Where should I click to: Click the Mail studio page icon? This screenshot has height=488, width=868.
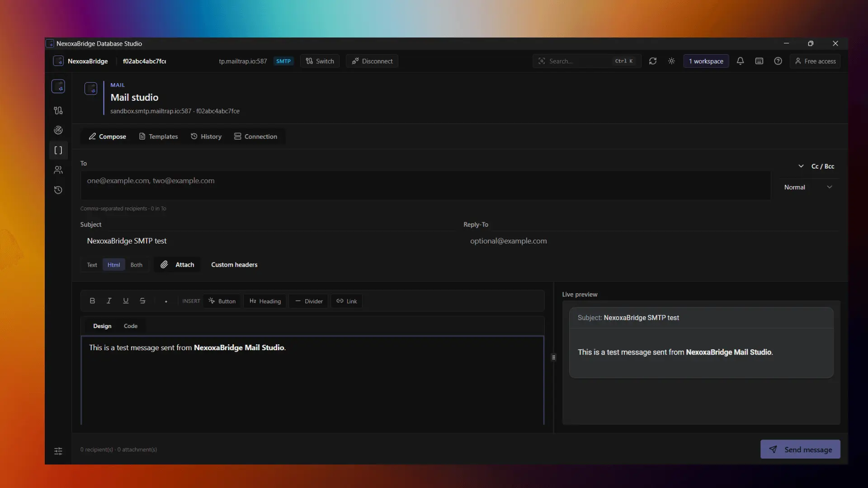91,89
